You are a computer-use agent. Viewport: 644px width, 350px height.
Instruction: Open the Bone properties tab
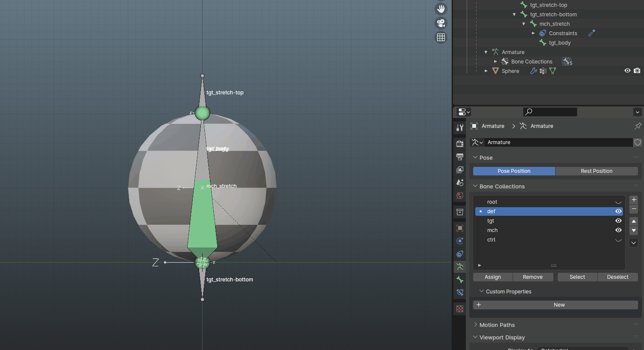tap(460, 280)
